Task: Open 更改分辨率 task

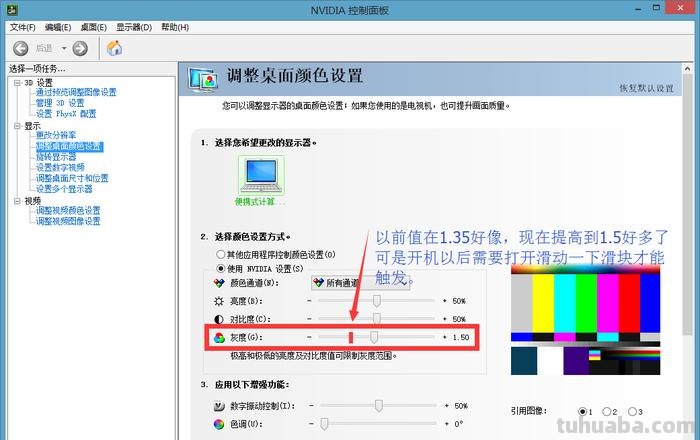Action: coord(56,135)
